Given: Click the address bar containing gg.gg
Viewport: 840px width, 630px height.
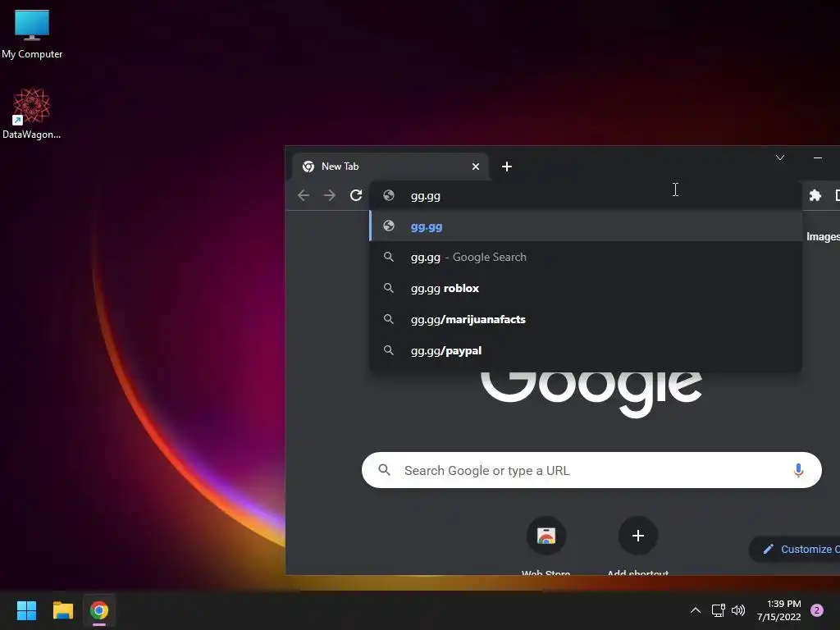Looking at the screenshot, I should pyautogui.click(x=586, y=195).
